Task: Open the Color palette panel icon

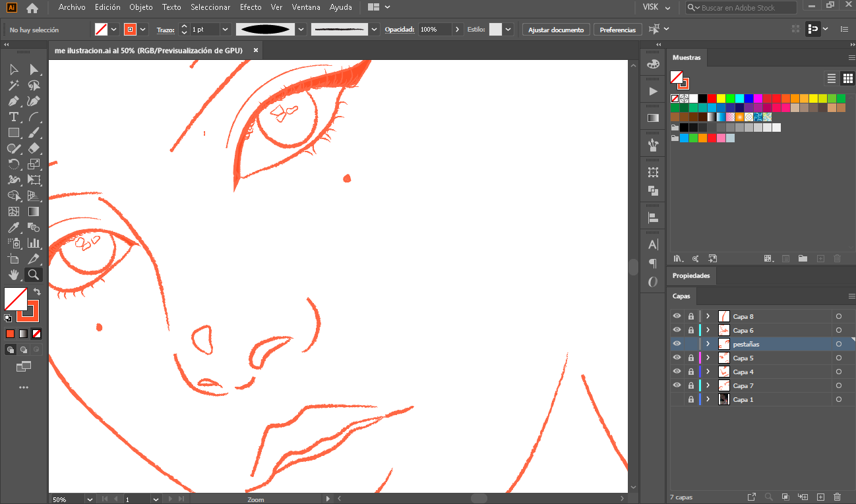Action: click(653, 64)
